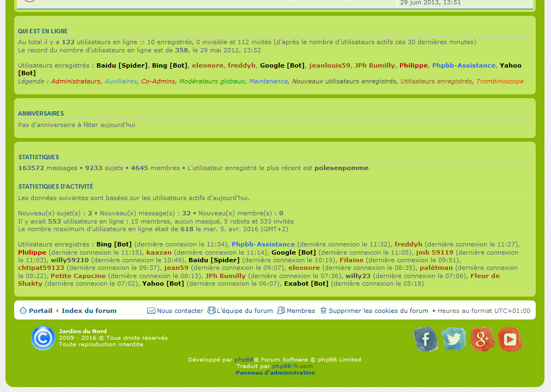Open the Twitter social icon
The height and width of the screenshot is (392, 551).
pyautogui.click(x=454, y=339)
